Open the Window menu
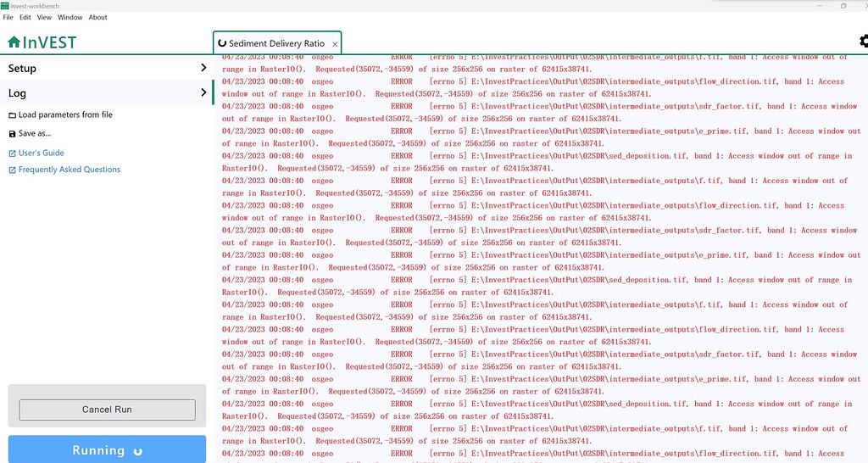868x463 pixels. 70,17
